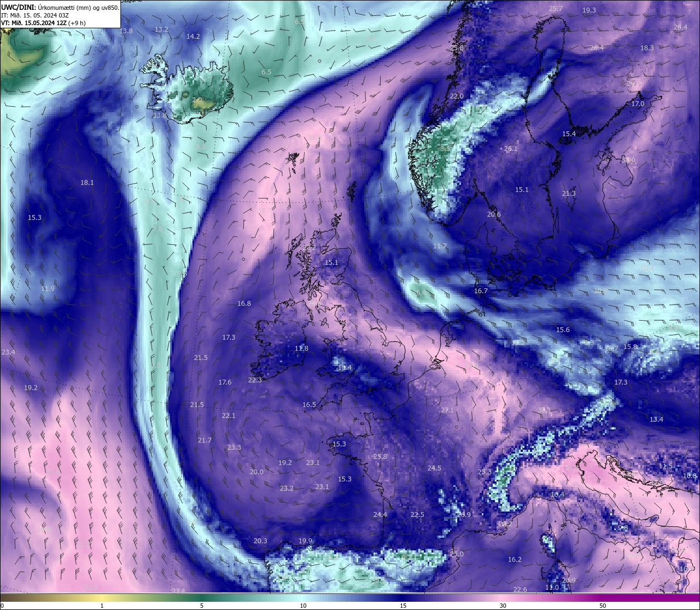Click the title text 'UWC/DINI: Úrkomumætti (mm) og uv850.'
Screen dimensions: 700x610
pos(60,8)
